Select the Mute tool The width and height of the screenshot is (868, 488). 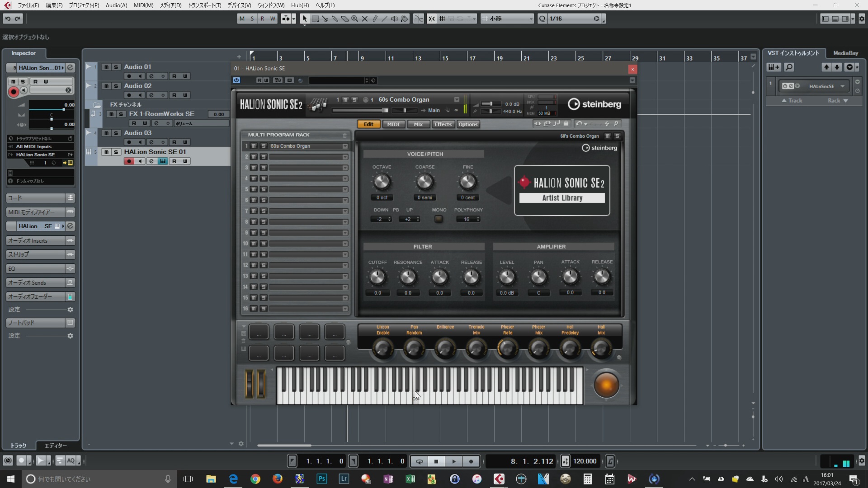pos(365,19)
